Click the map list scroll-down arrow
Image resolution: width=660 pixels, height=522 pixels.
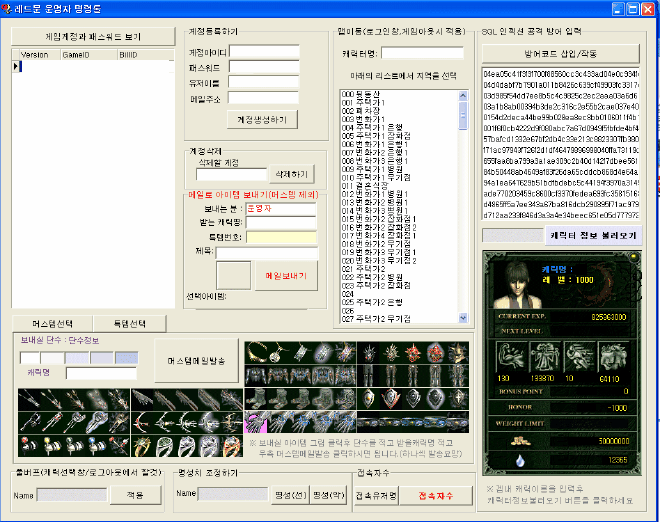click(x=463, y=318)
